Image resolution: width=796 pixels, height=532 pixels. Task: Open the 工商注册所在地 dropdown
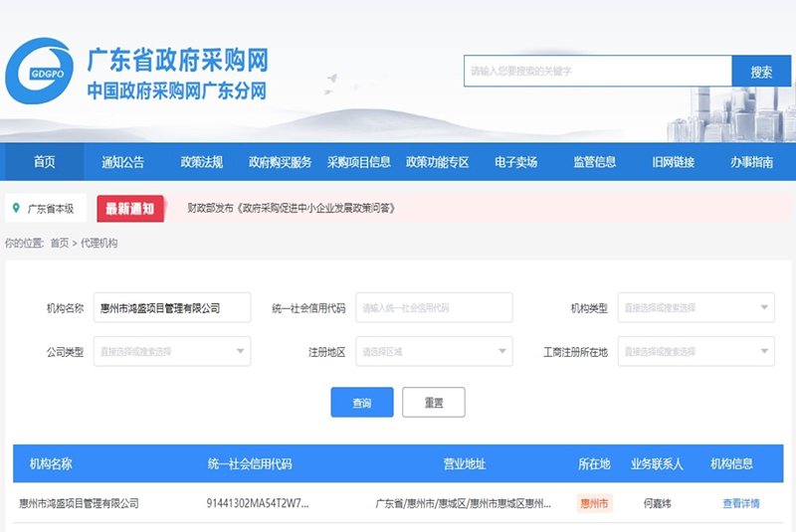coord(696,351)
